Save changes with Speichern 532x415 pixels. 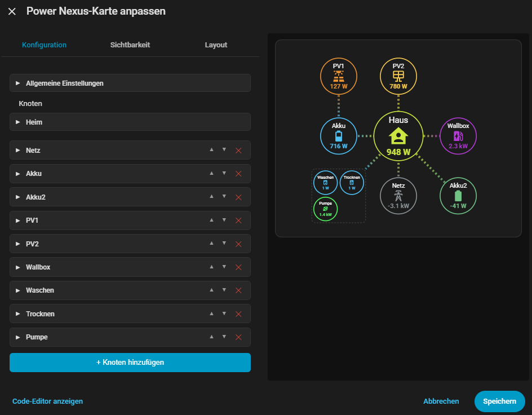[x=499, y=401]
